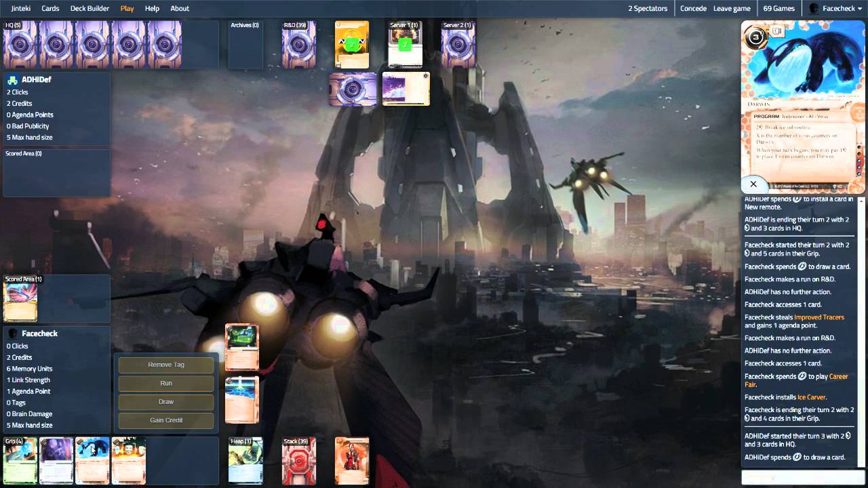
Task: Click the Concede link
Action: (x=693, y=8)
